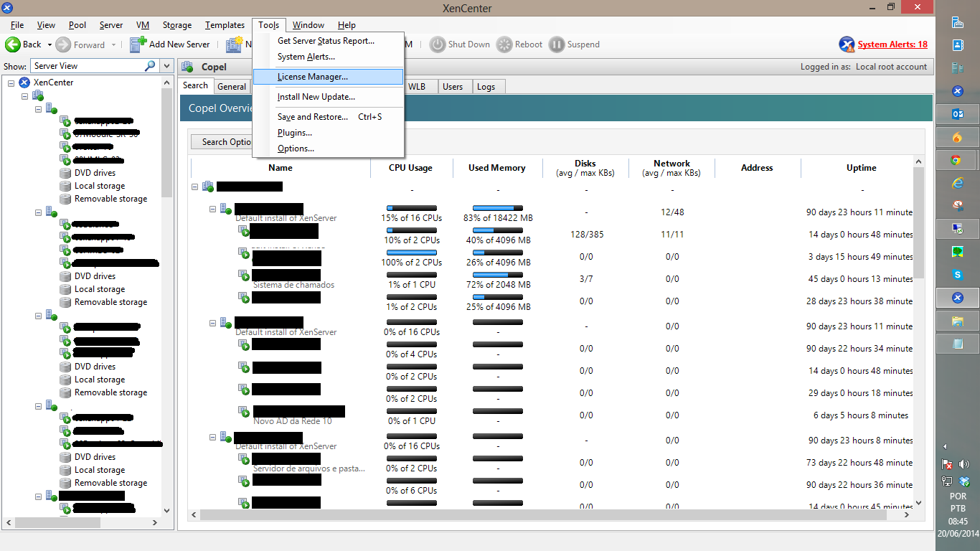Click the Reboot toolbar icon
Image resolution: width=980 pixels, height=551 pixels.
pos(504,44)
